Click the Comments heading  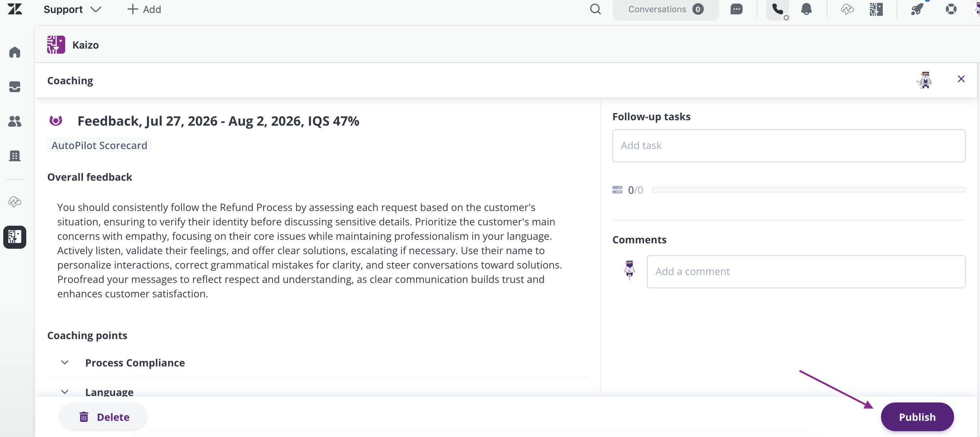pyautogui.click(x=639, y=240)
